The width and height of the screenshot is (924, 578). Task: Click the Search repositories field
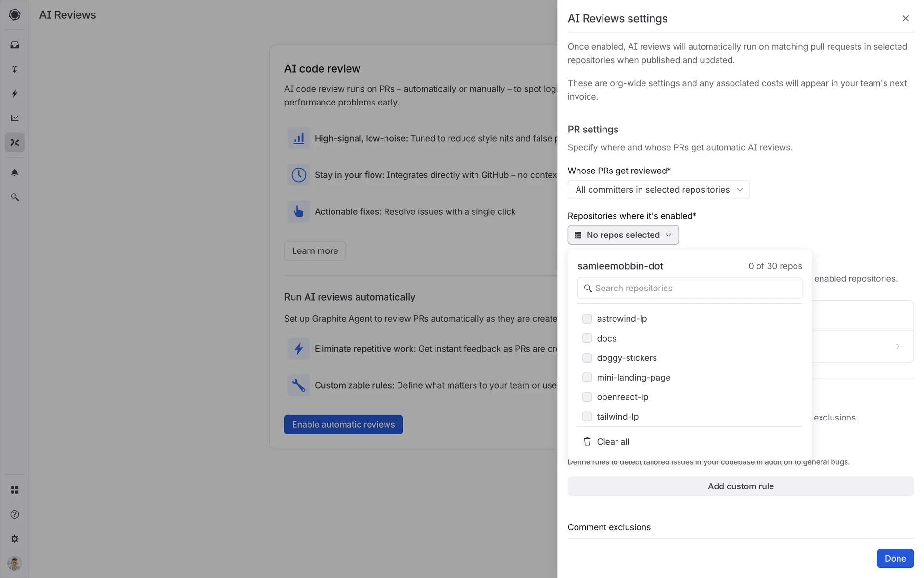(x=689, y=288)
